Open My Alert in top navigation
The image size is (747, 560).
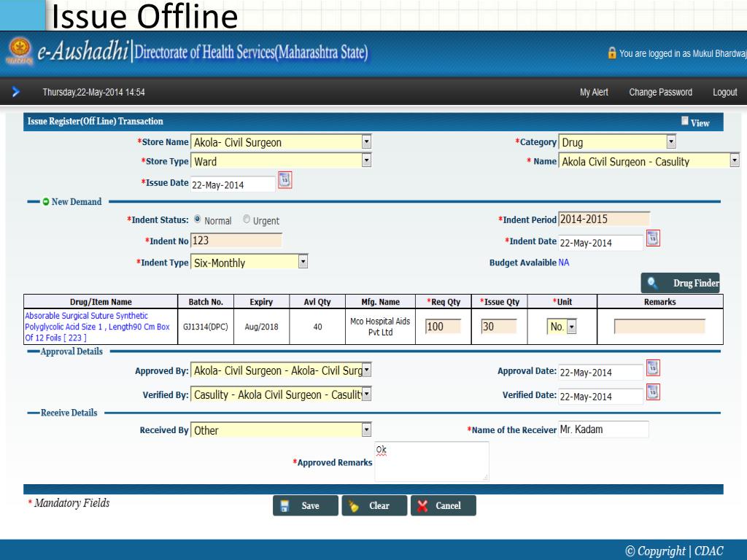594,92
